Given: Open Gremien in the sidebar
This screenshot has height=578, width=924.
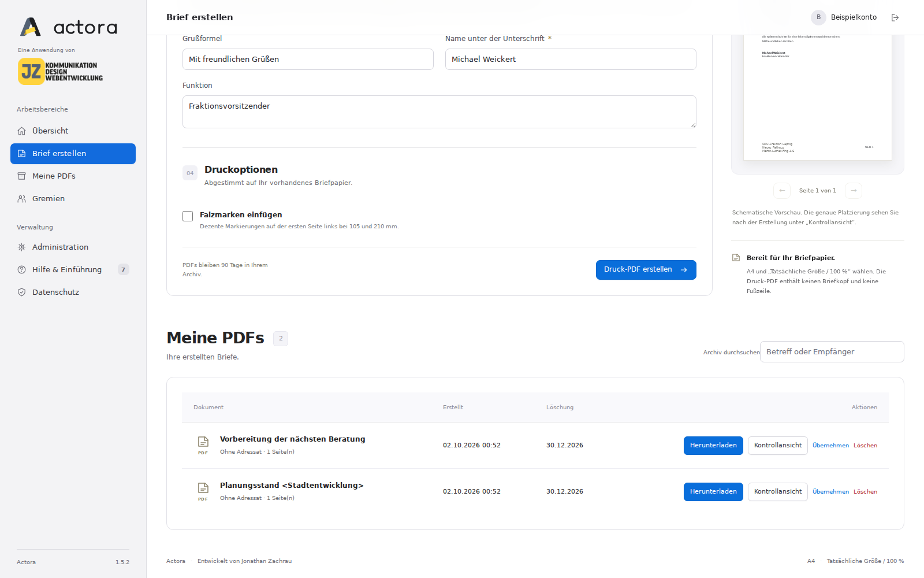Looking at the screenshot, I should (73, 199).
